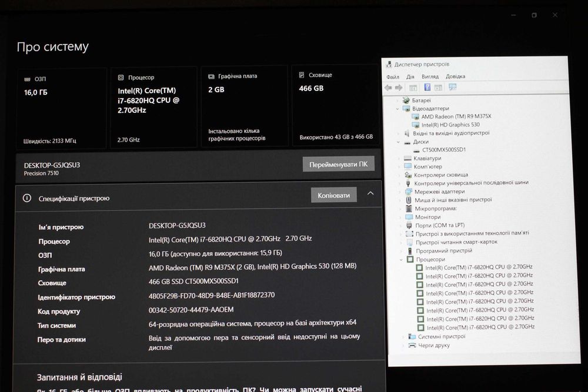Click the Системні пристрої icon
588x392 pixels.
click(x=412, y=337)
